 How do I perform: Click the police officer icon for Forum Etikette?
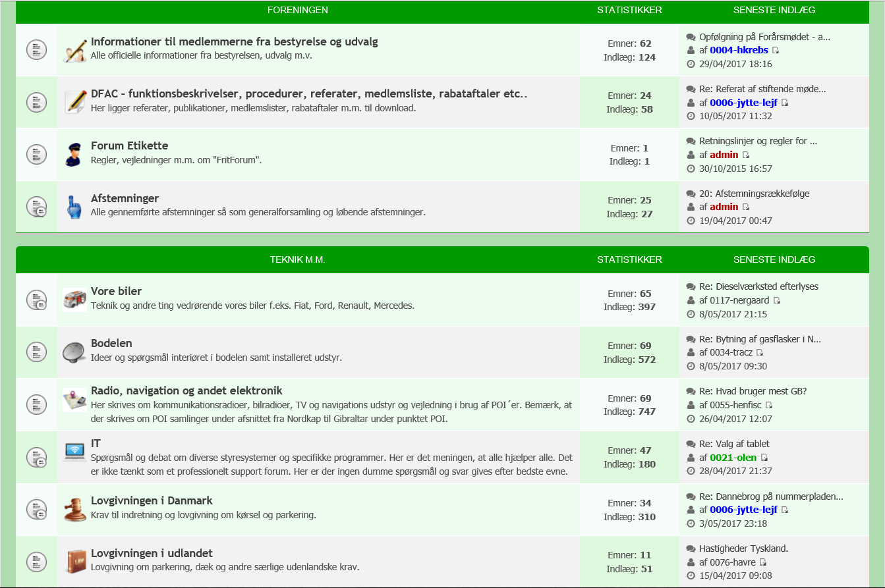pos(75,154)
